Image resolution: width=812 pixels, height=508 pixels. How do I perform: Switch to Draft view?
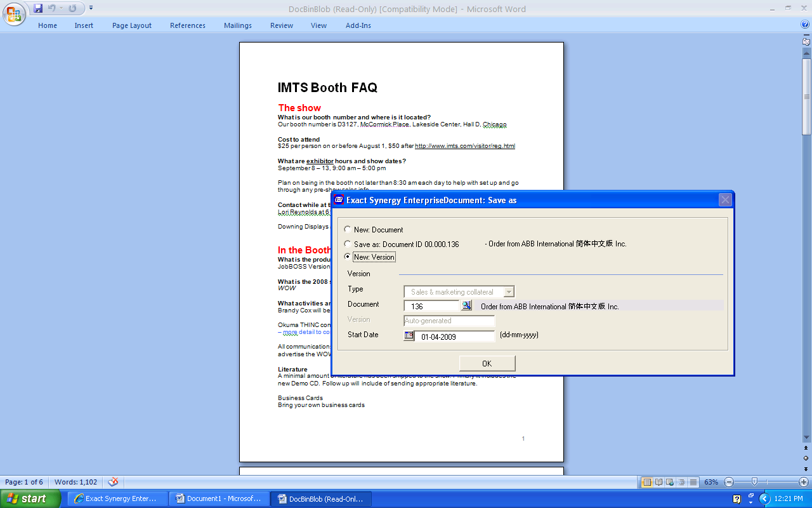(x=694, y=482)
